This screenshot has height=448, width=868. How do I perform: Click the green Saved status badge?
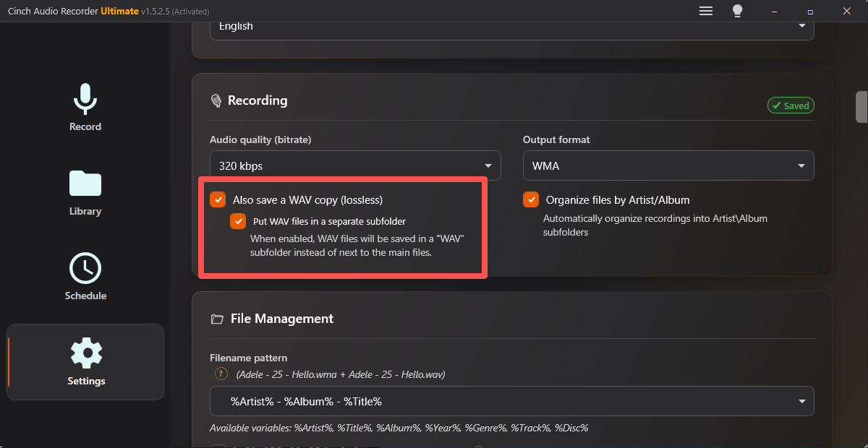point(791,105)
